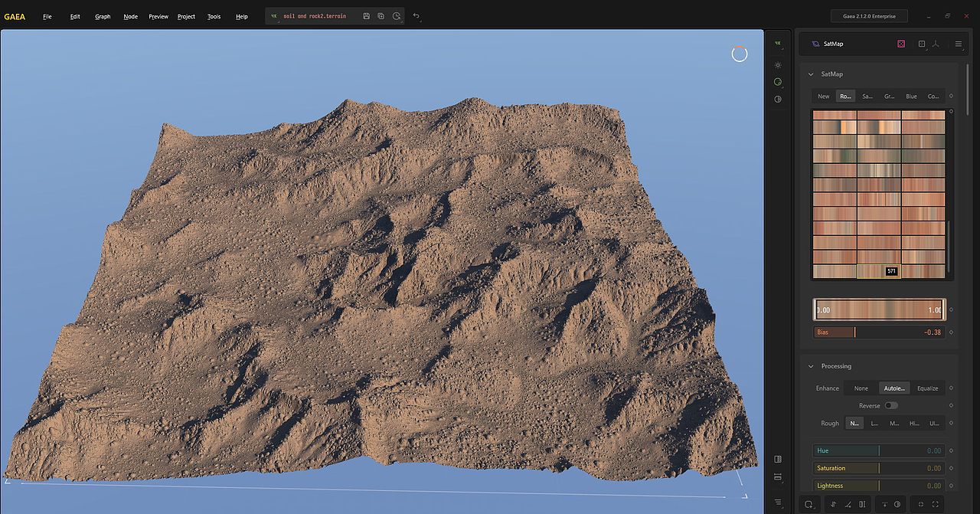Set Enhance to None
The width and height of the screenshot is (980, 514).
(861, 388)
